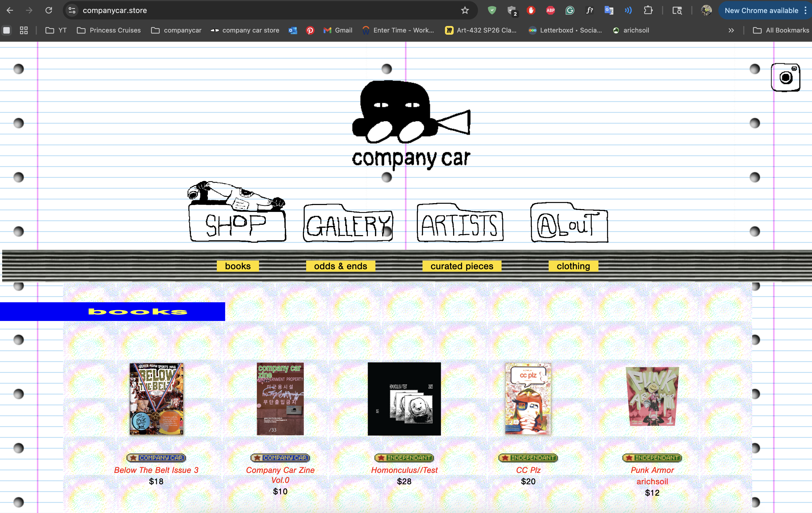Open Below The Belt Issue 3 link
This screenshot has width=812, height=513.
coord(156,470)
